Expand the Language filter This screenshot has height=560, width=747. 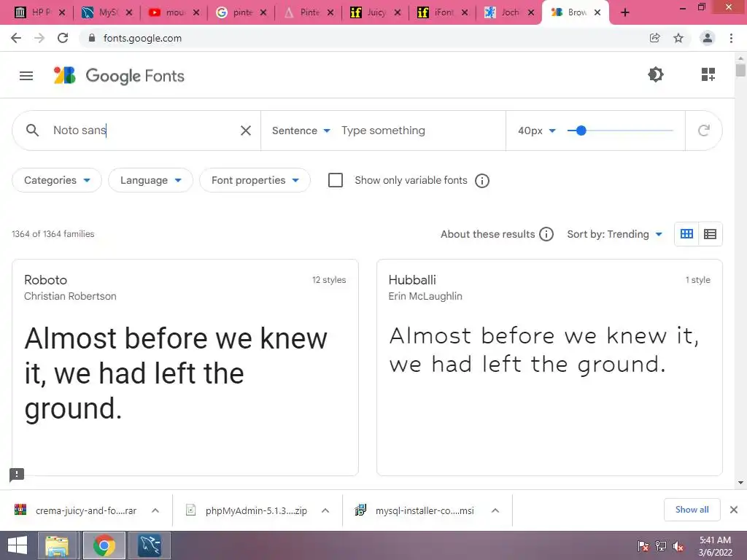point(150,180)
